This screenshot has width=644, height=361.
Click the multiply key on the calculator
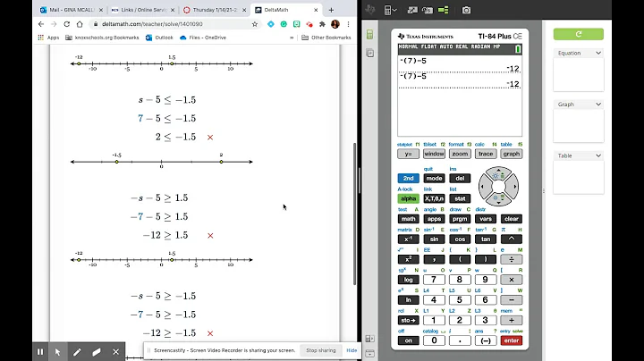click(x=512, y=280)
